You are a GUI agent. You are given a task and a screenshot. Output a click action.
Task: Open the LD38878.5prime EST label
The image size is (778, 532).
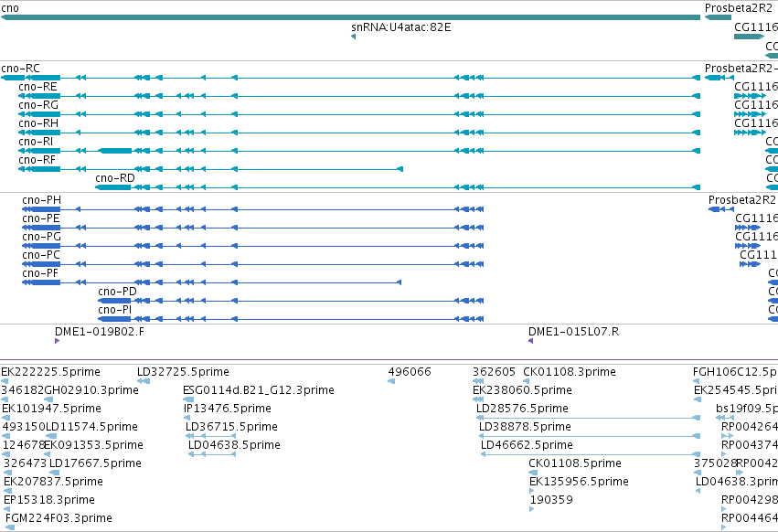pos(525,427)
